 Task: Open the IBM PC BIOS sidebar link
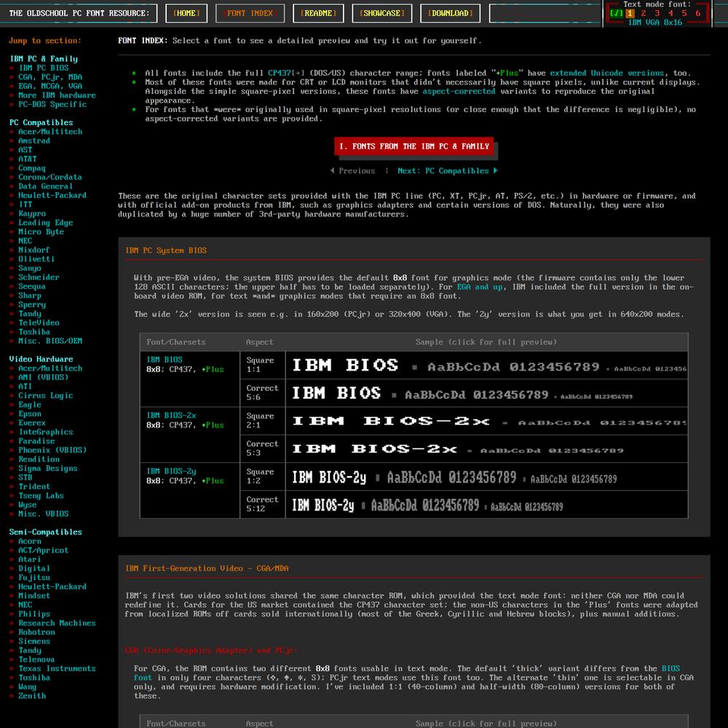coord(43,68)
